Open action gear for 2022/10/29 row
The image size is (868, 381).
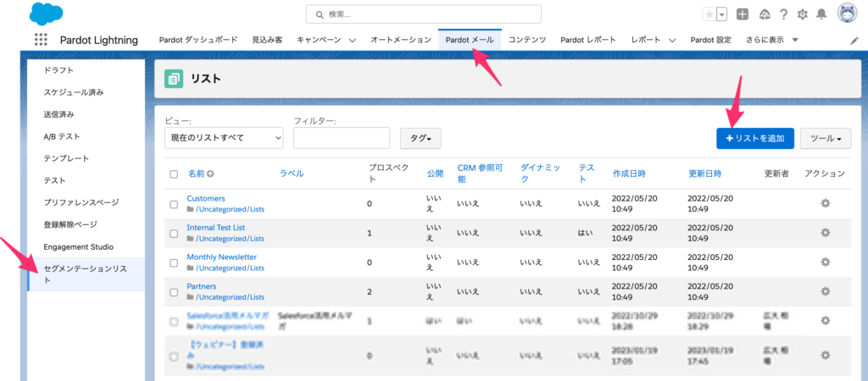825,321
